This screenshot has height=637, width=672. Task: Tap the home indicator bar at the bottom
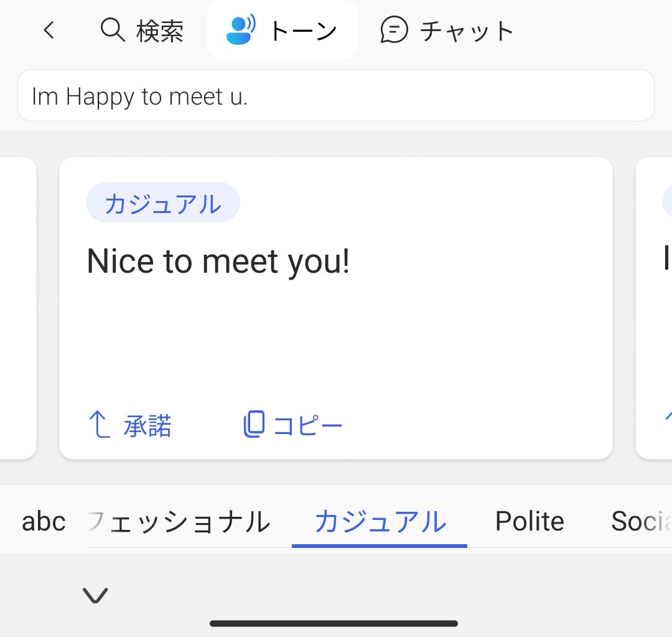(334, 623)
